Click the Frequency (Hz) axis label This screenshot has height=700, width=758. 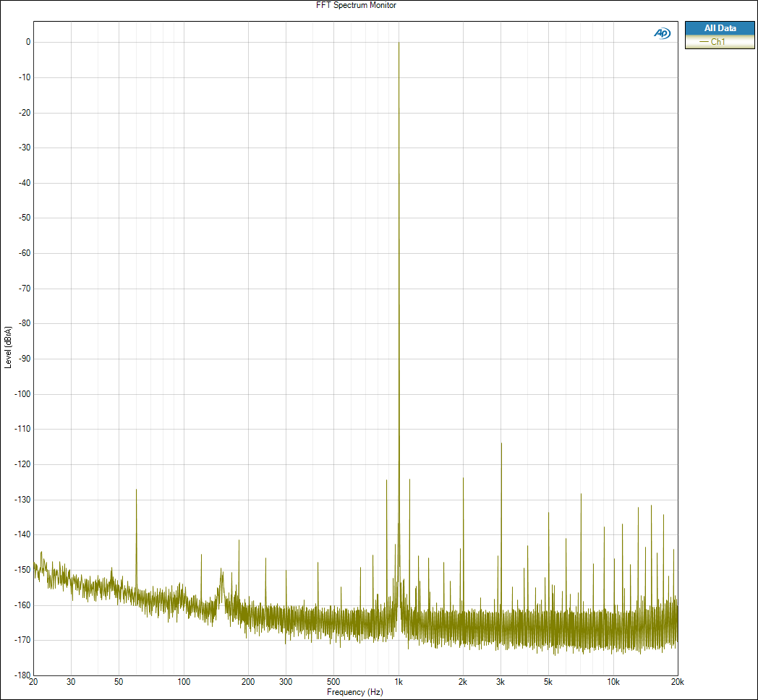tap(355, 692)
